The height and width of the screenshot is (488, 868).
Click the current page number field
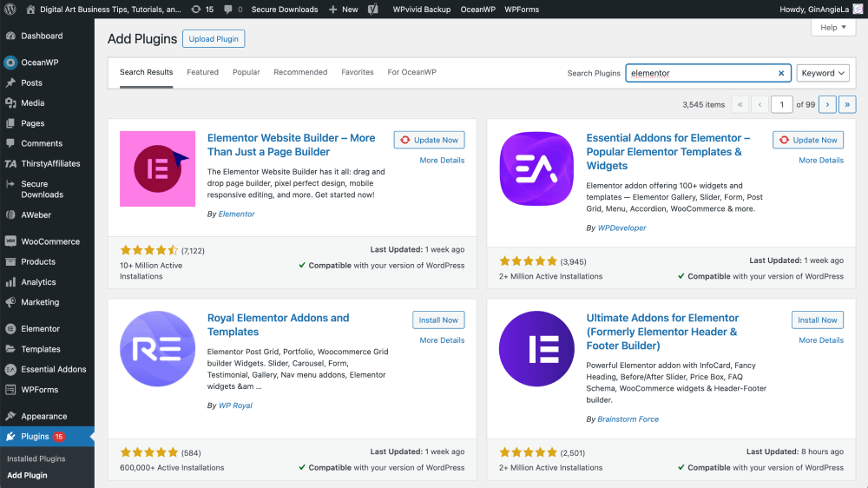(782, 105)
